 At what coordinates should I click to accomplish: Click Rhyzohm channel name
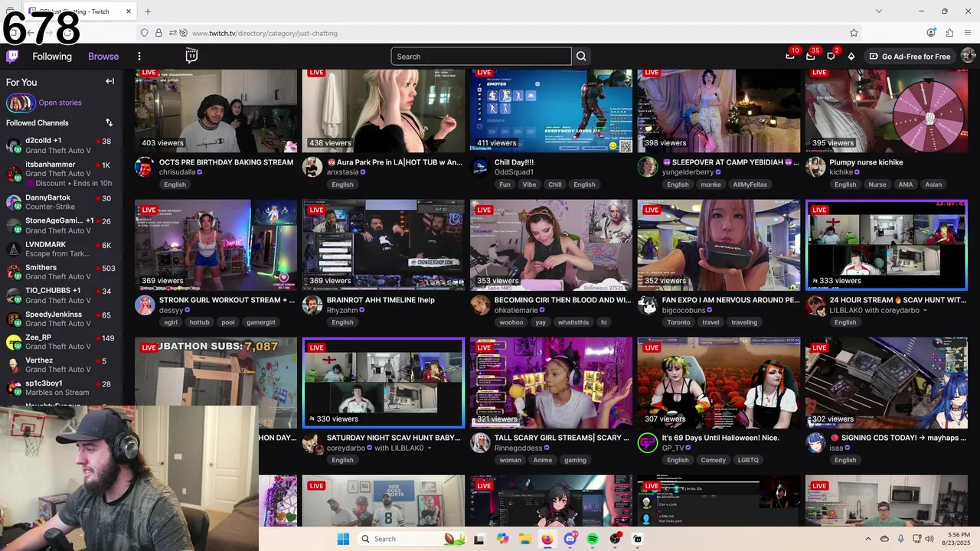342,310
